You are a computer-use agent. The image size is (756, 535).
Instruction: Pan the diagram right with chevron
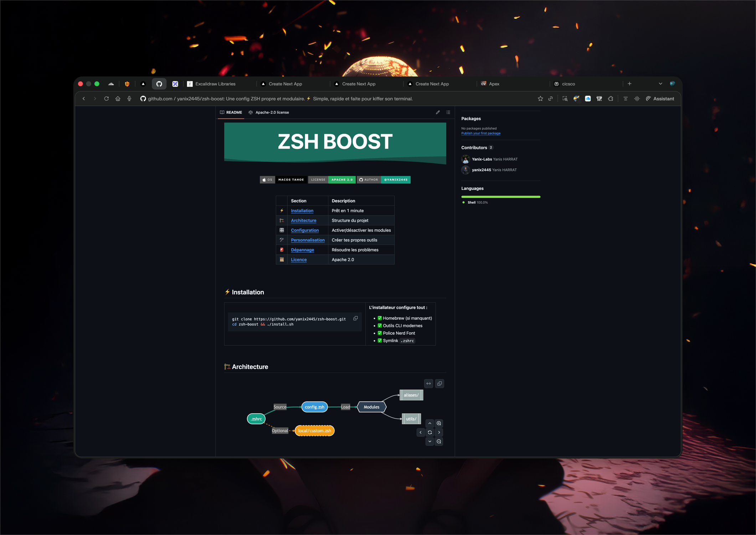pyautogui.click(x=439, y=432)
